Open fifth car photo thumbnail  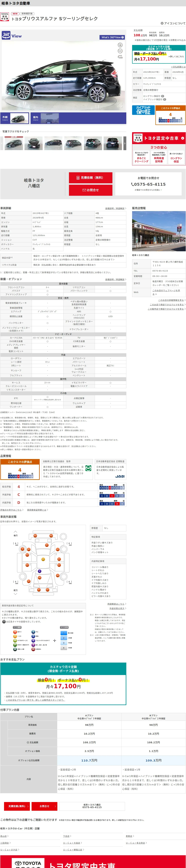click(93, 143)
